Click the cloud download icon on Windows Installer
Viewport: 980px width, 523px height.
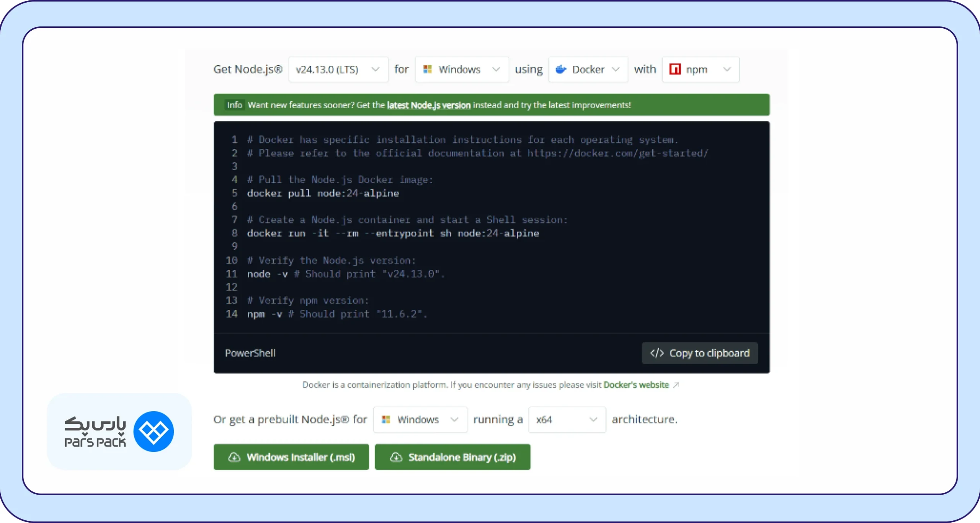pyautogui.click(x=234, y=457)
